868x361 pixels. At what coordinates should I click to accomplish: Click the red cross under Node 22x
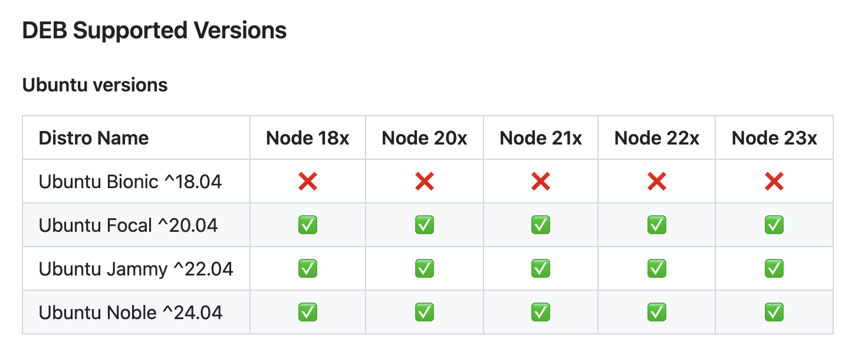point(657,182)
